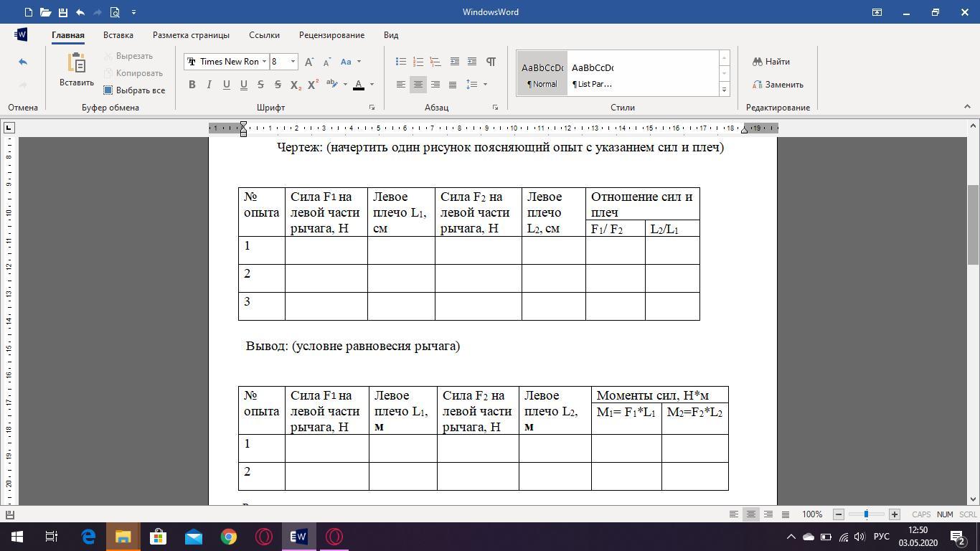This screenshot has height=551, width=980.
Task: Click the New document icon in quick access
Action: 28,12
